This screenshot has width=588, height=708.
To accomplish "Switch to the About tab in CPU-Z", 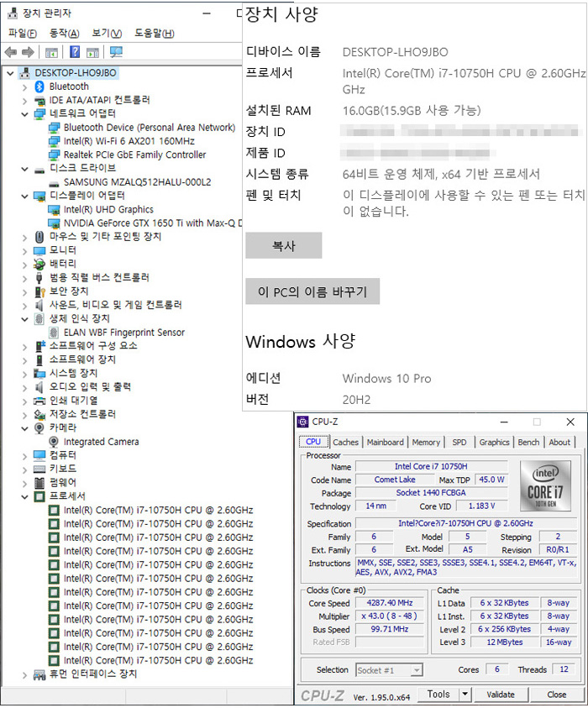I will point(559,443).
